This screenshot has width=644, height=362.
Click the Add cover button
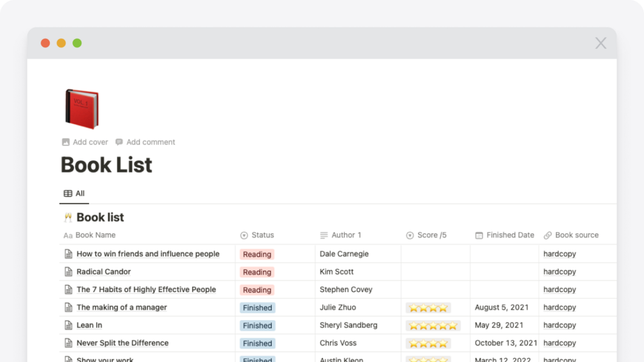tap(85, 142)
